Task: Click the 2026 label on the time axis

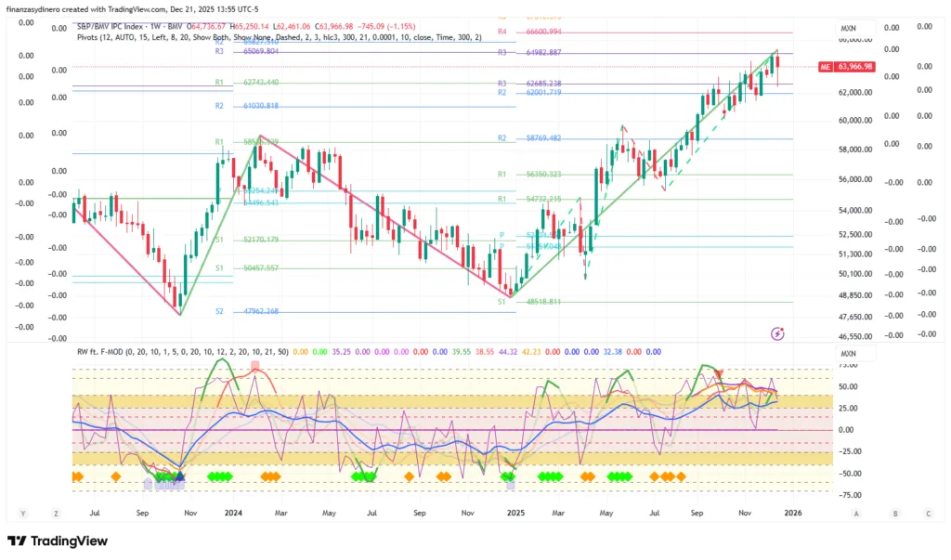Action: click(791, 513)
